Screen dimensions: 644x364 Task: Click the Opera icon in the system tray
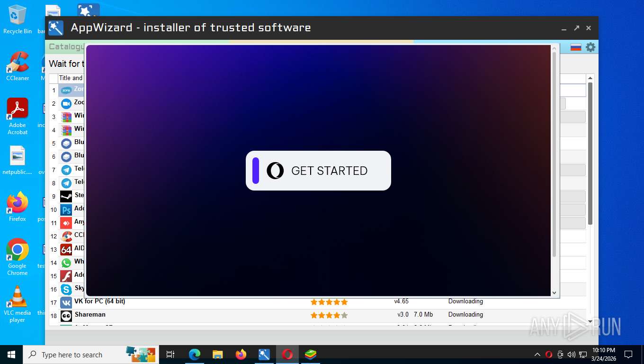click(549, 355)
